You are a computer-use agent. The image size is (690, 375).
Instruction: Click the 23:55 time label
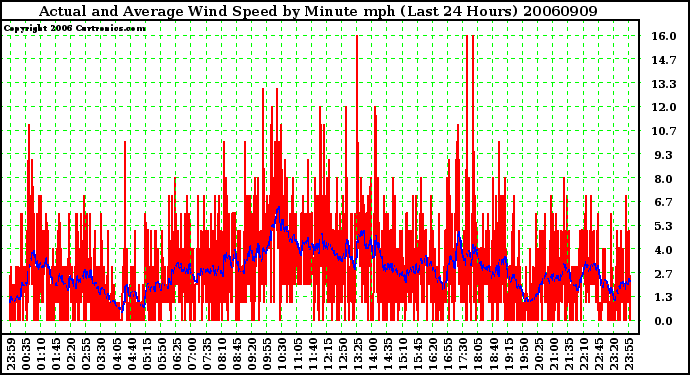click(x=629, y=354)
